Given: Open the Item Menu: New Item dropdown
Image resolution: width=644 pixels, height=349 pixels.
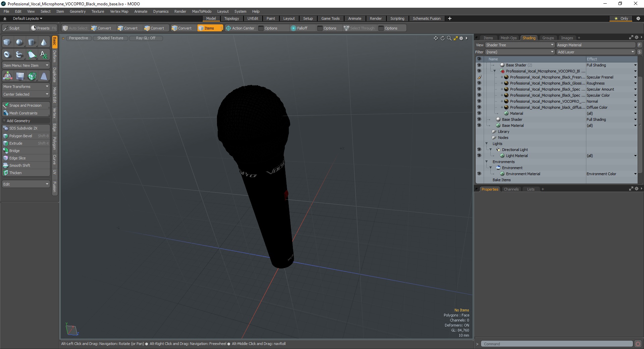Looking at the screenshot, I should point(26,65).
